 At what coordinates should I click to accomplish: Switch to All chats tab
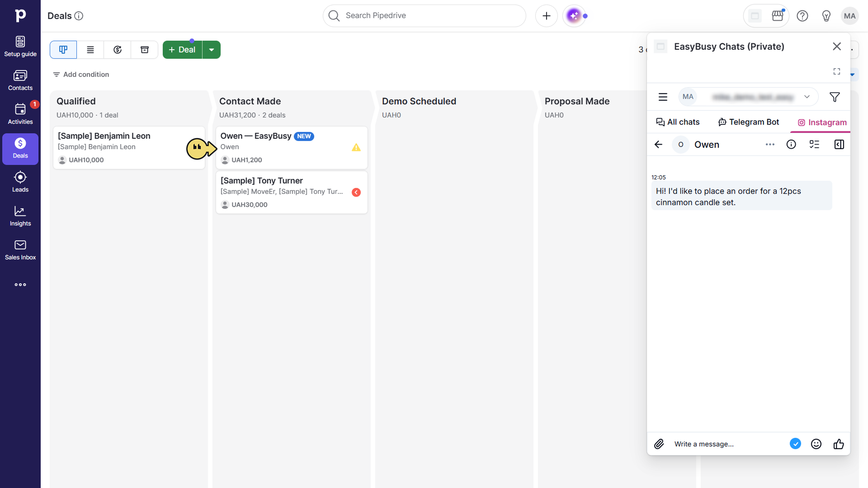click(678, 122)
